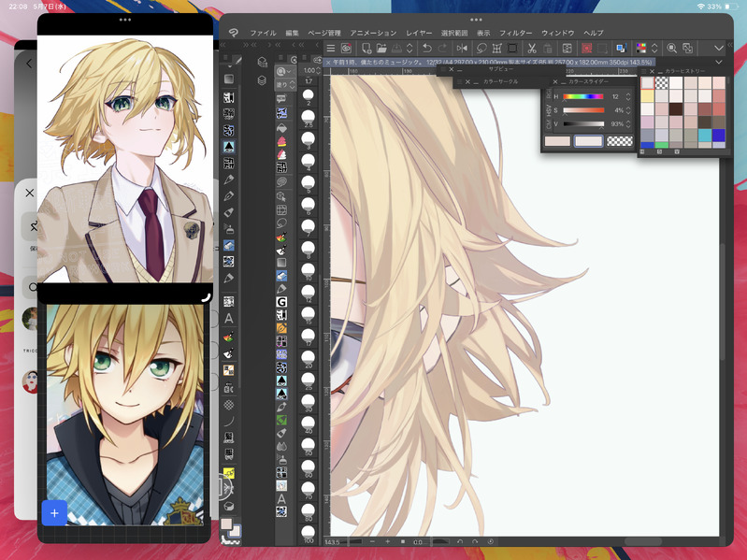
Task: Select the green sub tool icon
Action: [x=281, y=420]
